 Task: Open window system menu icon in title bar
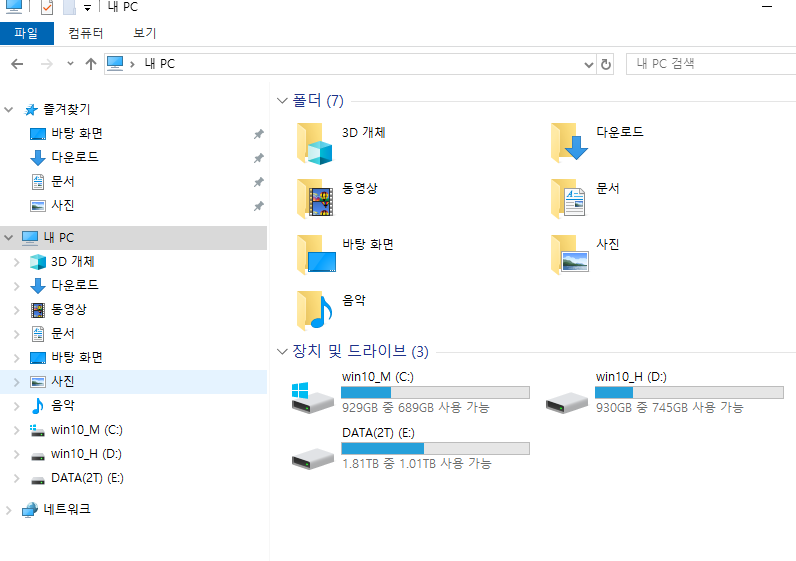point(14,6)
